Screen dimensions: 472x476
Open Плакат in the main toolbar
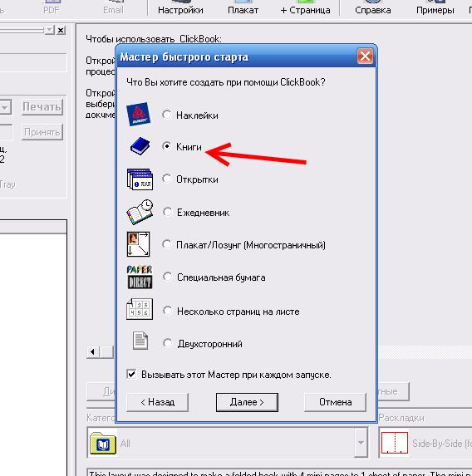[243, 8]
